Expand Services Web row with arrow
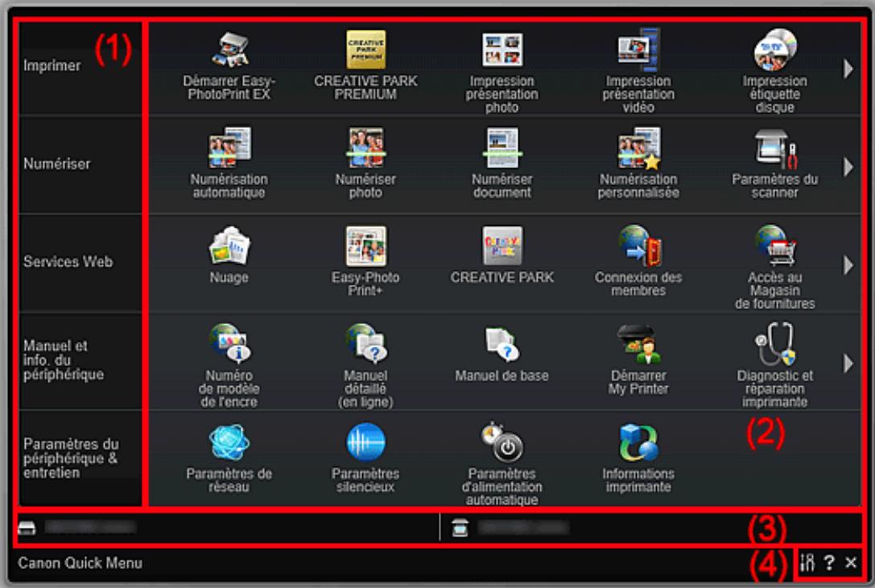 pyautogui.click(x=848, y=265)
